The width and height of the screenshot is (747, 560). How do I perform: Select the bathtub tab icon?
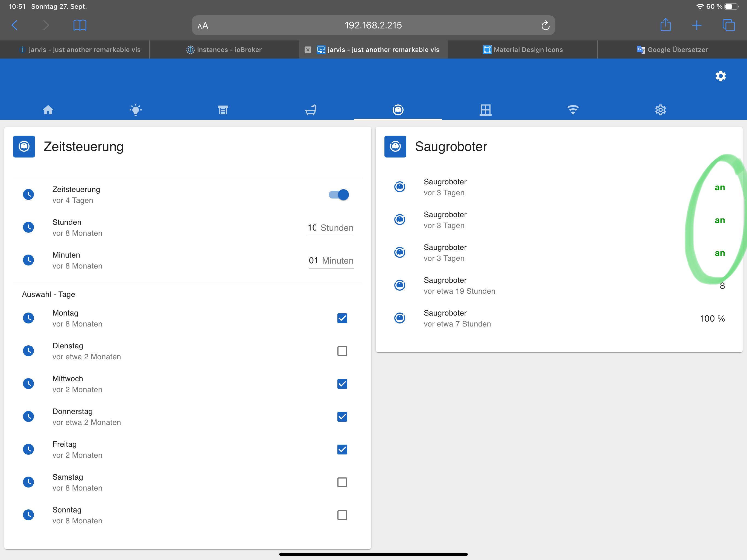(x=310, y=110)
